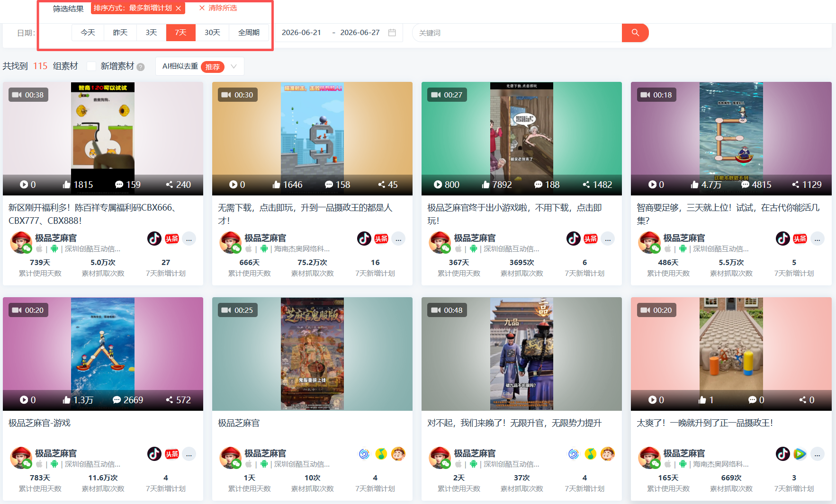Play the 00:38 video thumbnail
This screenshot has width=836, height=504.
point(103,139)
